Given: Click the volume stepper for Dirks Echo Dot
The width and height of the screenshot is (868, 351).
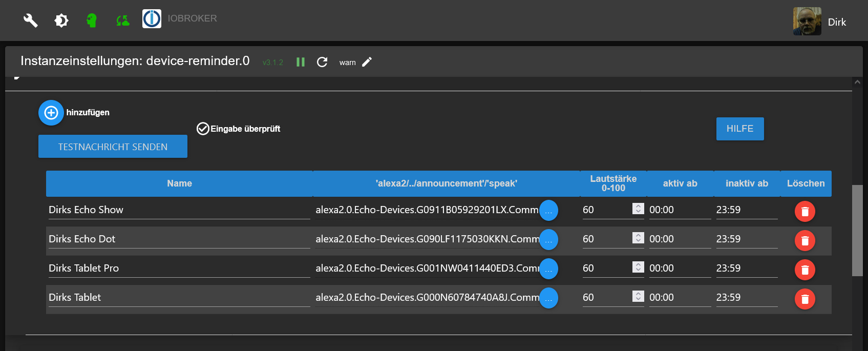Looking at the screenshot, I should point(638,238).
